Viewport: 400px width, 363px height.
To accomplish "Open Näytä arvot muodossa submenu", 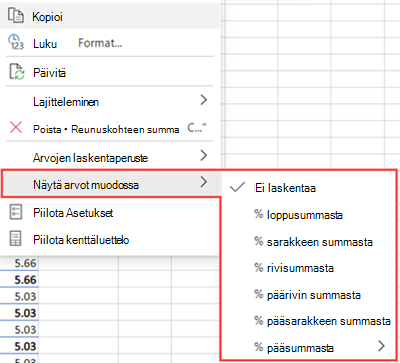I will point(110,184).
